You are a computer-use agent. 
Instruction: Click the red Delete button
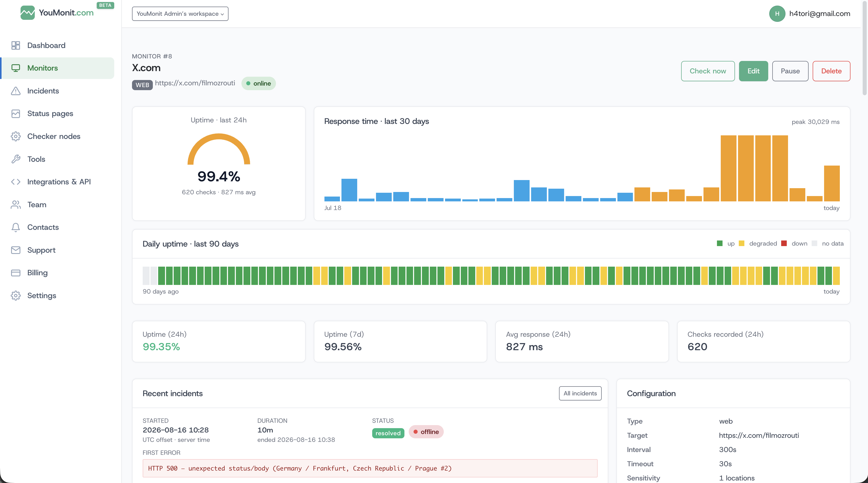tap(831, 71)
